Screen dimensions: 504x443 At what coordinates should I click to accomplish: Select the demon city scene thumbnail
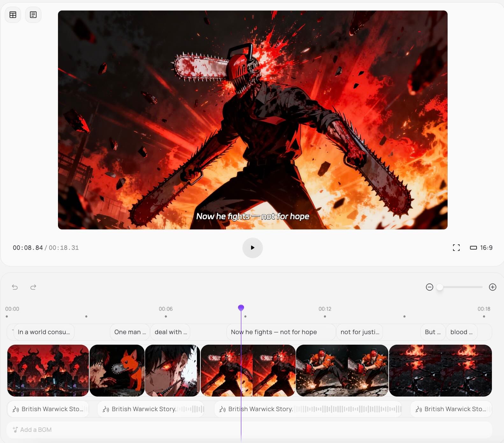point(48,370)
